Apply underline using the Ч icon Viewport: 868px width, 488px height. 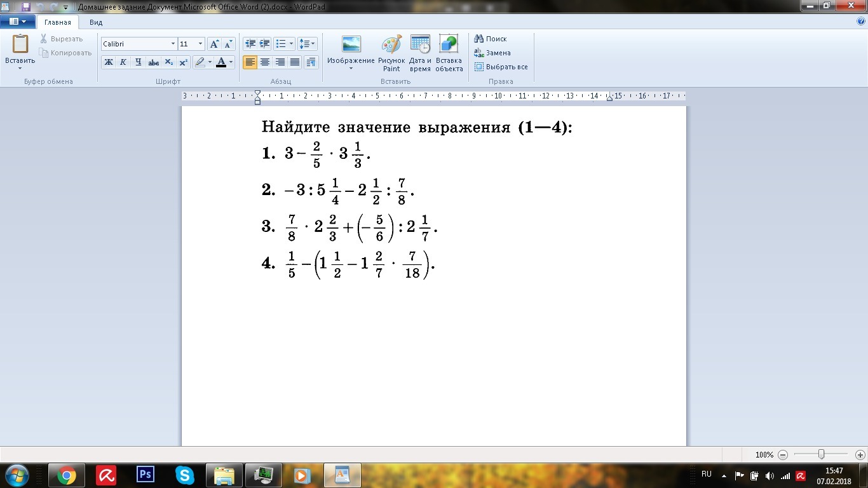click(138, 62)
